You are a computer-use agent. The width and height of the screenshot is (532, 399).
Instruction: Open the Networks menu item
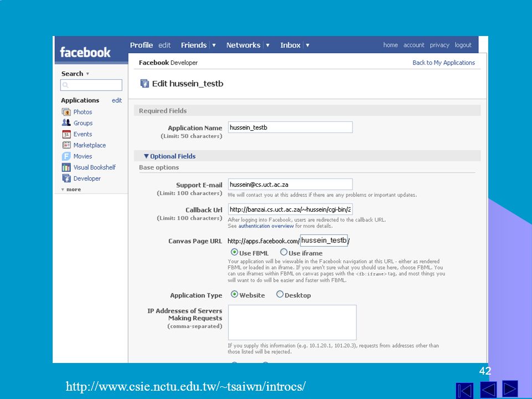pos(243,45)
